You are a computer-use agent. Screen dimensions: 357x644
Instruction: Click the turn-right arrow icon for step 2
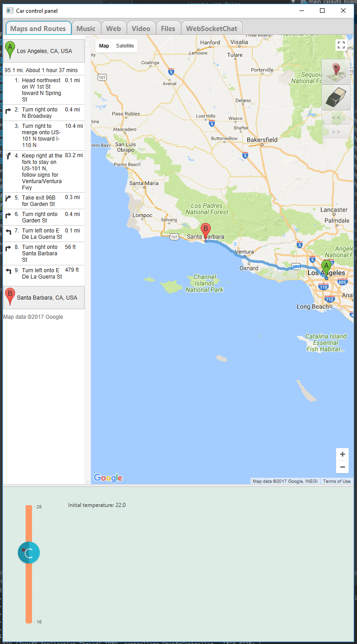tap(8, 111)
